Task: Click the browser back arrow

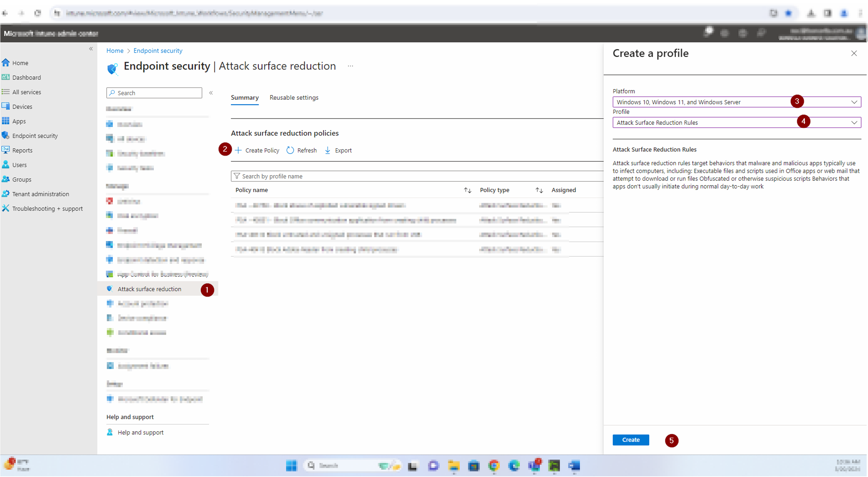Action: pyautogui.click(x=5, y=13)
